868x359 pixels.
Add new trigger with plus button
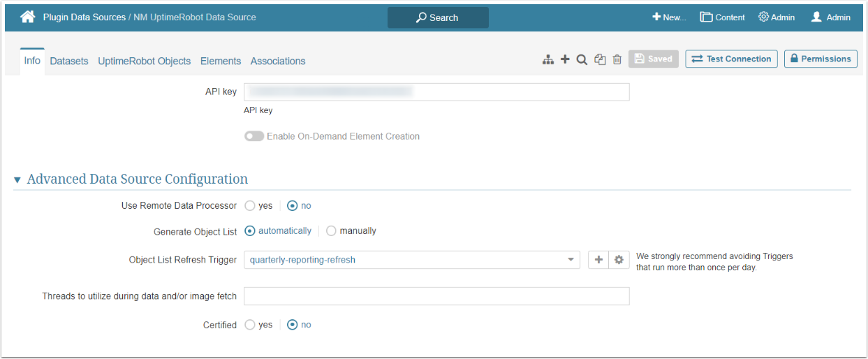coord(598,260)
